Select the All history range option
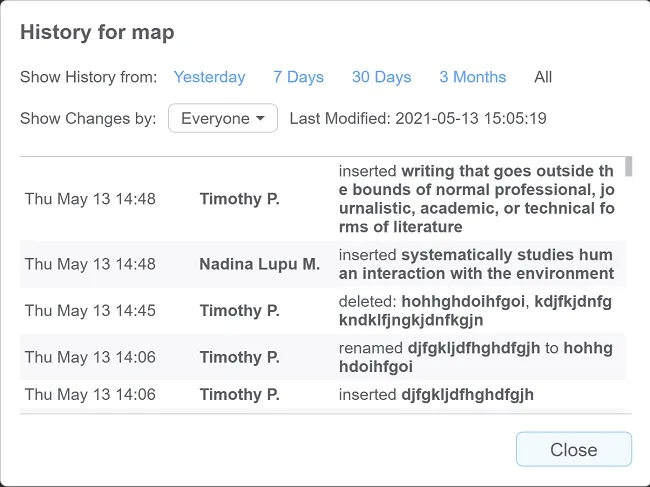The image size is (650, 487). [x=543, y=77]
